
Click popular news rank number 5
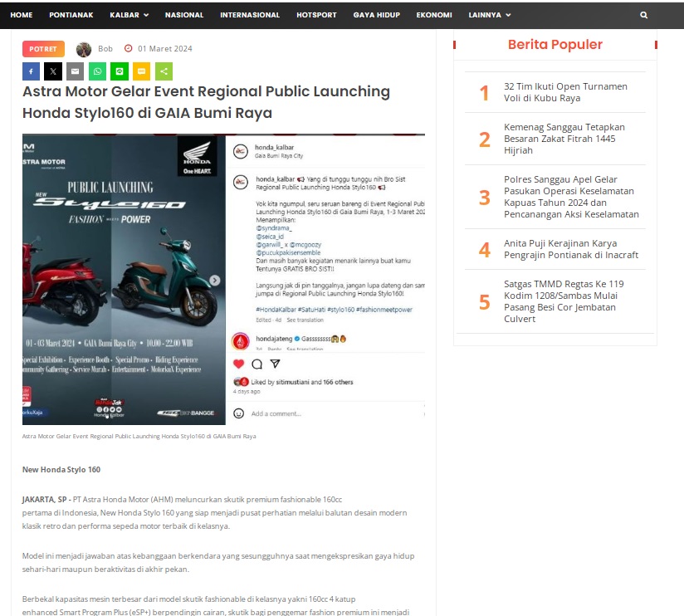pyautogui.click(x=484, y=302)
